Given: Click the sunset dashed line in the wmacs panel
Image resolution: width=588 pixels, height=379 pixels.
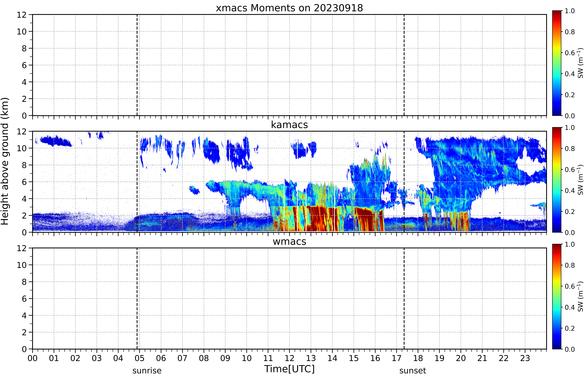Looking at the screenshot, I should coord(404,299).
